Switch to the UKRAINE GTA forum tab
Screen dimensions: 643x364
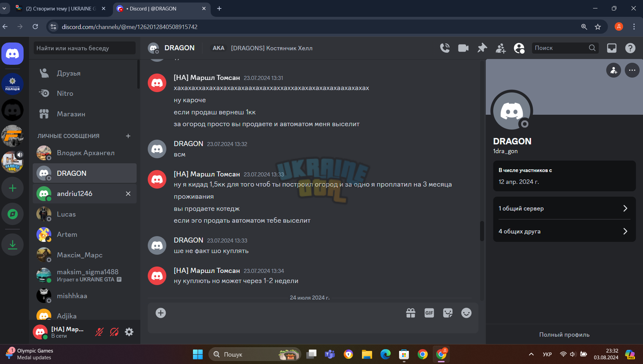[x=61, y=8]
